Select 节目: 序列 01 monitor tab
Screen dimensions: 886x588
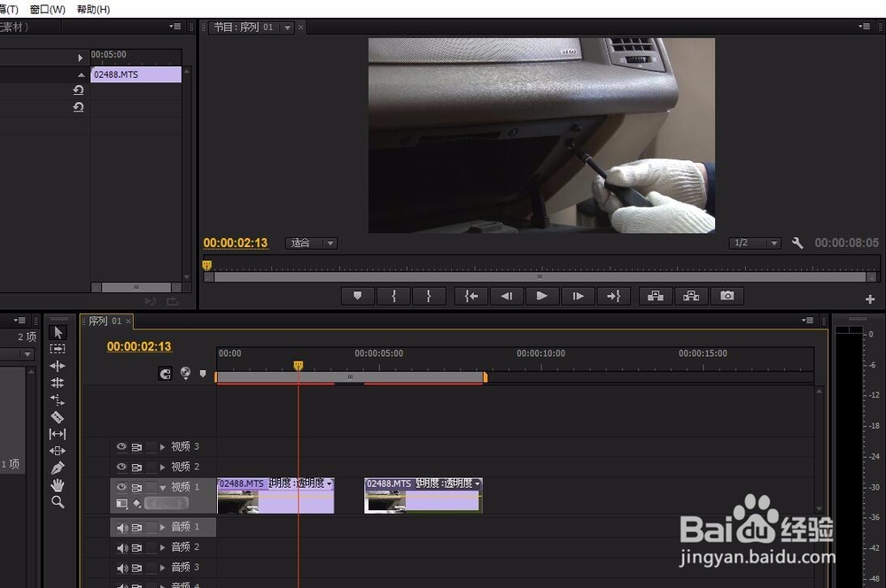244,27
